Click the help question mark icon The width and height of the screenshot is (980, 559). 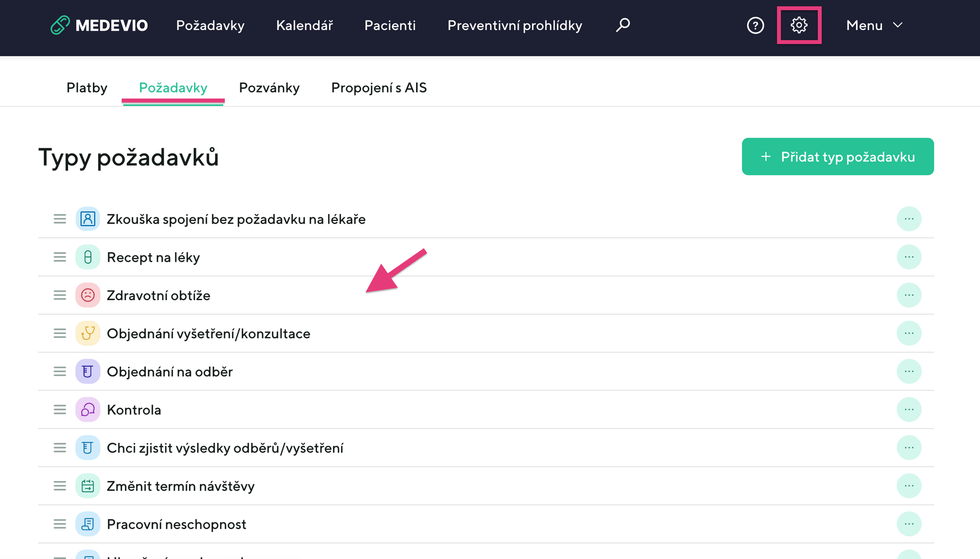tap(755, 25)
